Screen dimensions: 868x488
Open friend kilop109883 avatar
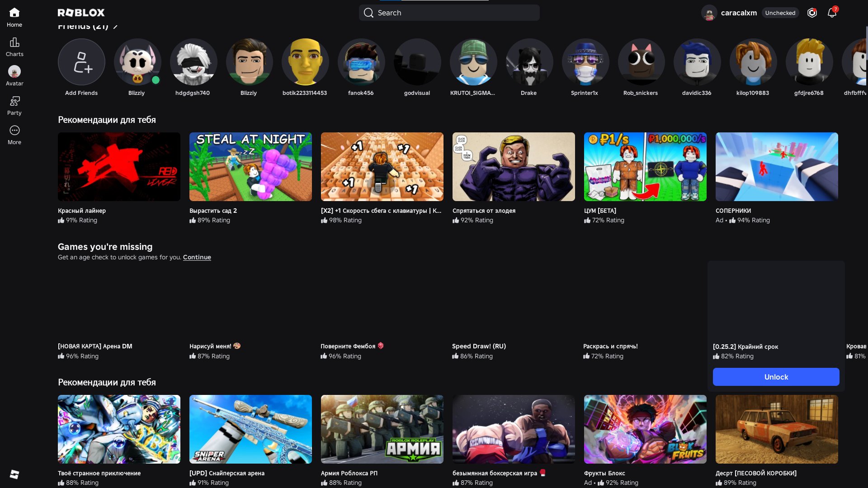pos(753,62)
